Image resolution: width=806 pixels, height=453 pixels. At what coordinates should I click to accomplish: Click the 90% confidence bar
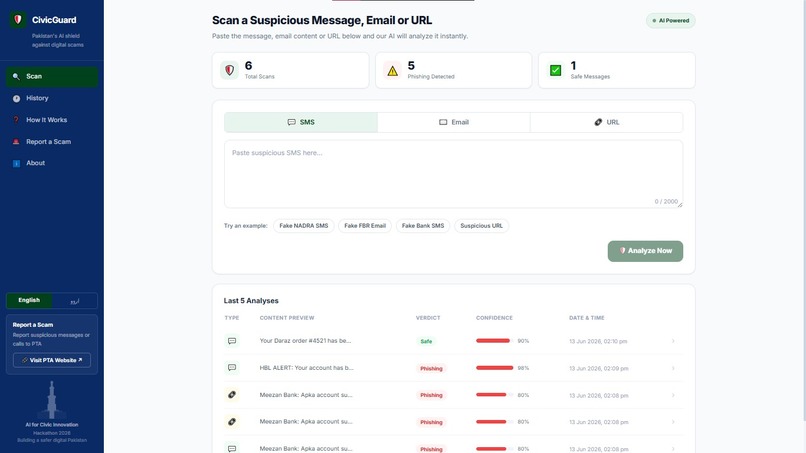[494, 341]
